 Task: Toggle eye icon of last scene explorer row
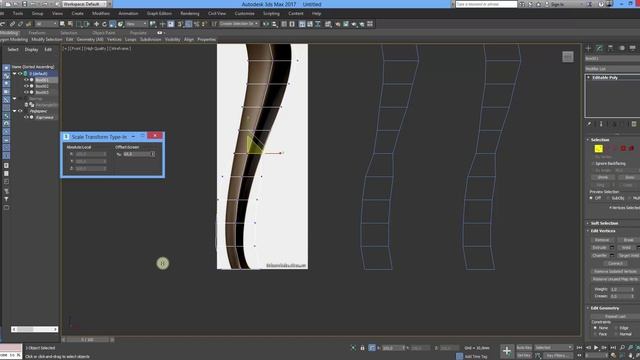[x=26, y=117]
